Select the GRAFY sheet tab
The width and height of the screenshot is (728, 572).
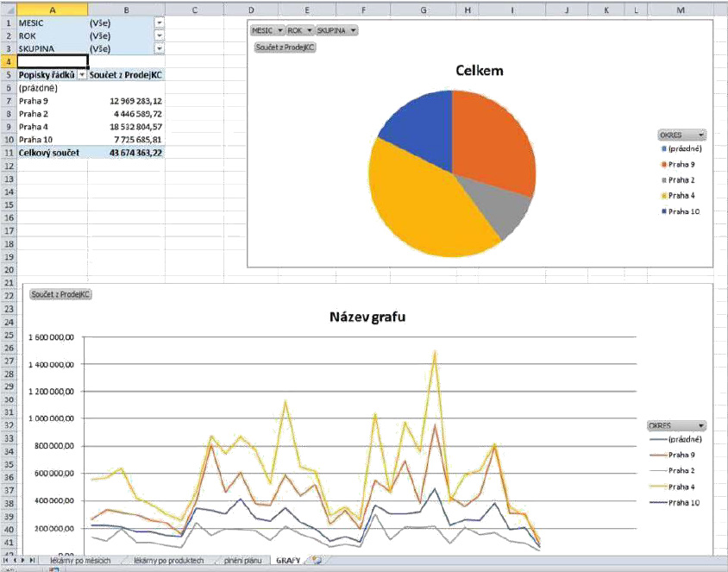tap(287, 561)
